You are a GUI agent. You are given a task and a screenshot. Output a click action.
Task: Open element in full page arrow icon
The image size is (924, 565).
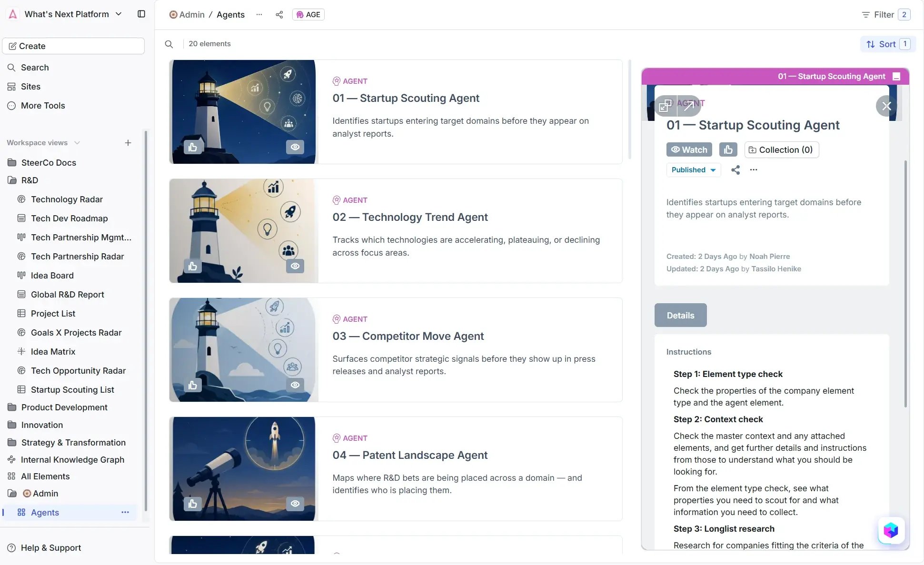[x=689, y=105]
